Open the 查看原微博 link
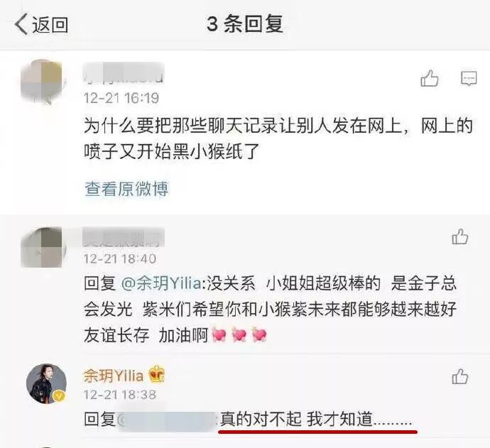Viewport: 490px width, 448px height. [126, 189]
